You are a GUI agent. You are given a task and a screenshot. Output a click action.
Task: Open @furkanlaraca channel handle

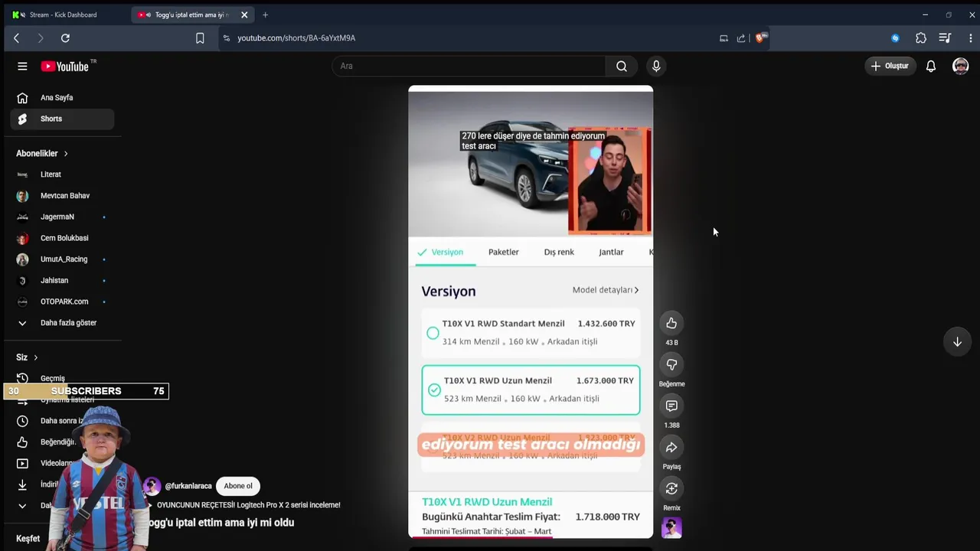point(188,486)
